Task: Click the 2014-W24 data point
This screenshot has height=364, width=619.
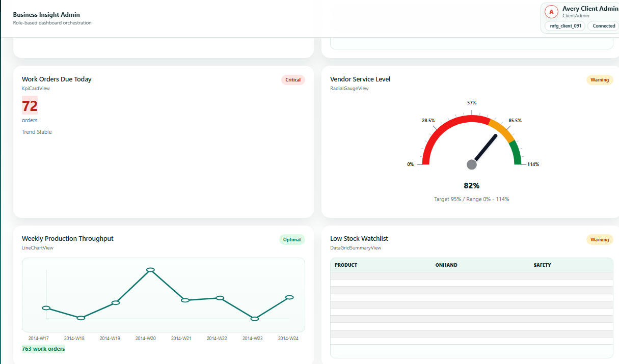Action: tap(289, 297)
